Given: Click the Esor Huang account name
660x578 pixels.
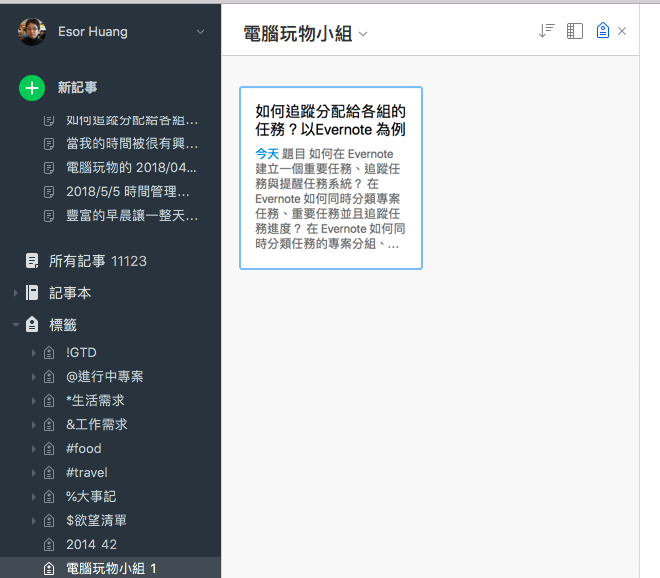Looking at the screenshot, I should 93,32.
